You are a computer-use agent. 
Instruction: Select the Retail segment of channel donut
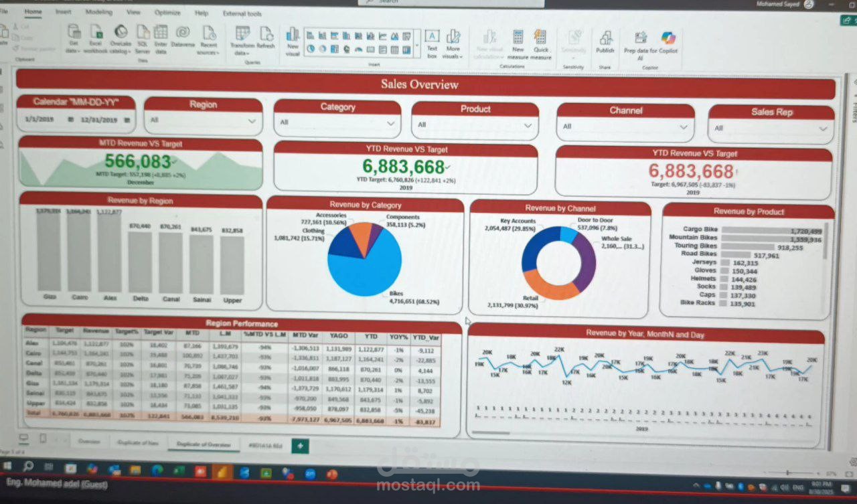pos(550,284)
